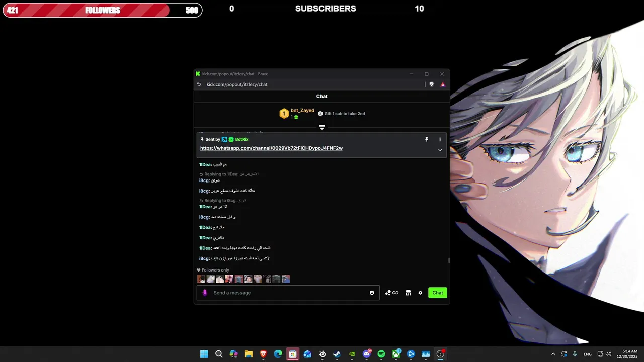Open the Windows Start menu
This screenshot has width=644, height=362.
(x=204, y=354)
